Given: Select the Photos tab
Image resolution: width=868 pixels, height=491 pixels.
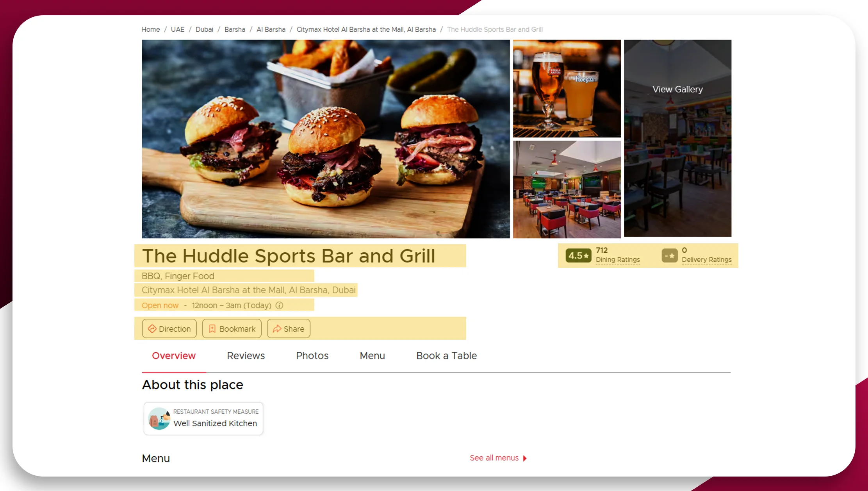Looking at the screenshot, I should point(312,355).
